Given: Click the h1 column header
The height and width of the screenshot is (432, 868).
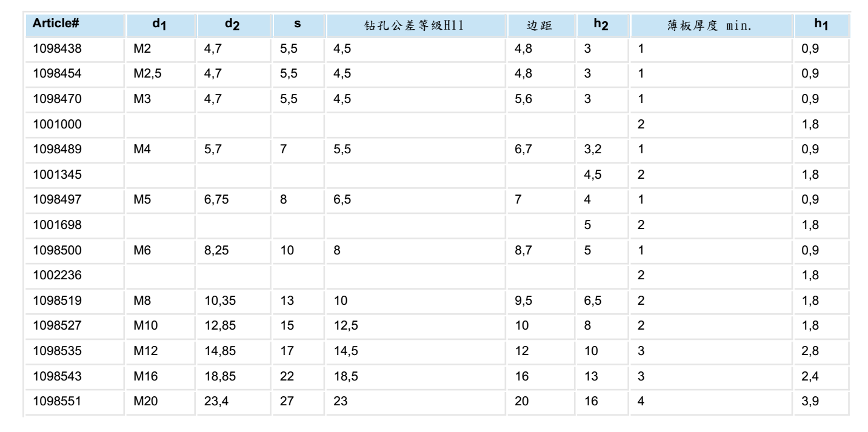Looking at the screenshot, I should (x=821, y=25).
